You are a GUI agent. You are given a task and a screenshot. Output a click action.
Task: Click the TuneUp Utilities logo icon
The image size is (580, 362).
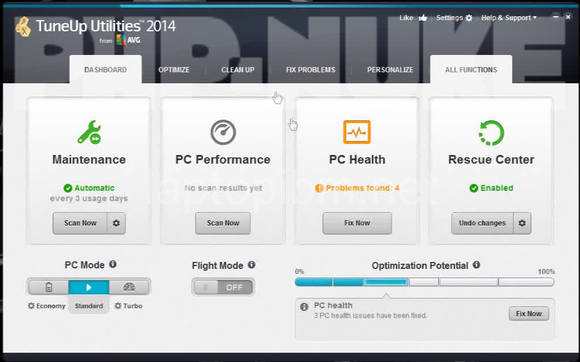(23, 27)
